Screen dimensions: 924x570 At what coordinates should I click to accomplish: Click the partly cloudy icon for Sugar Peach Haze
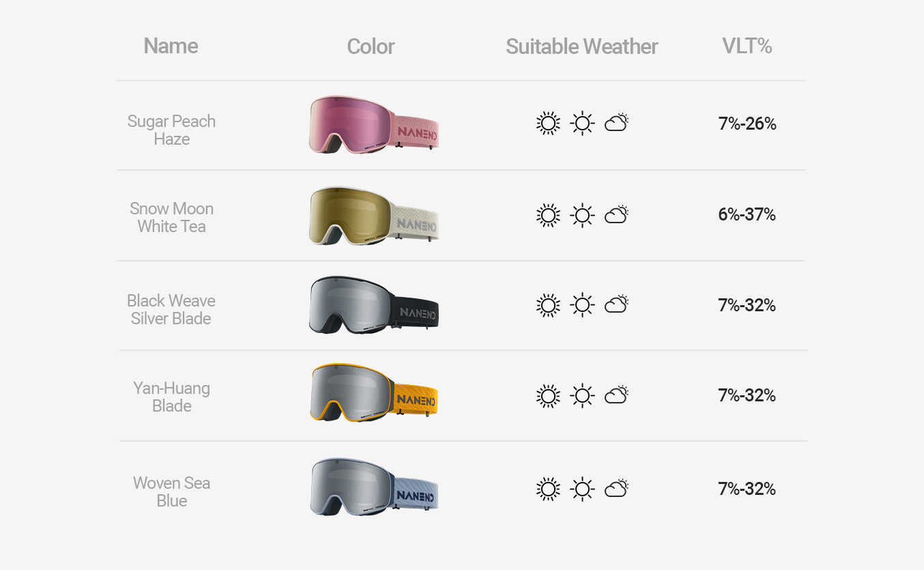[x=616, y=123]
